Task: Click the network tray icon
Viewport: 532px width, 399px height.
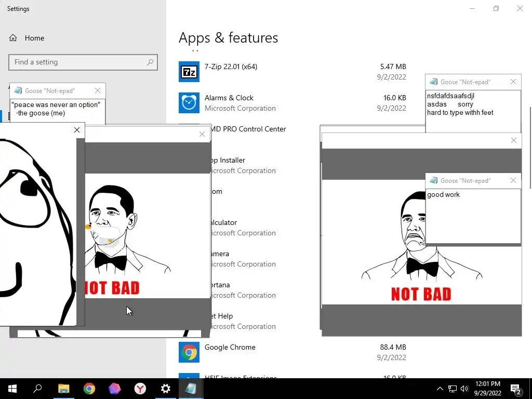Action: click(x=453, y=389)
